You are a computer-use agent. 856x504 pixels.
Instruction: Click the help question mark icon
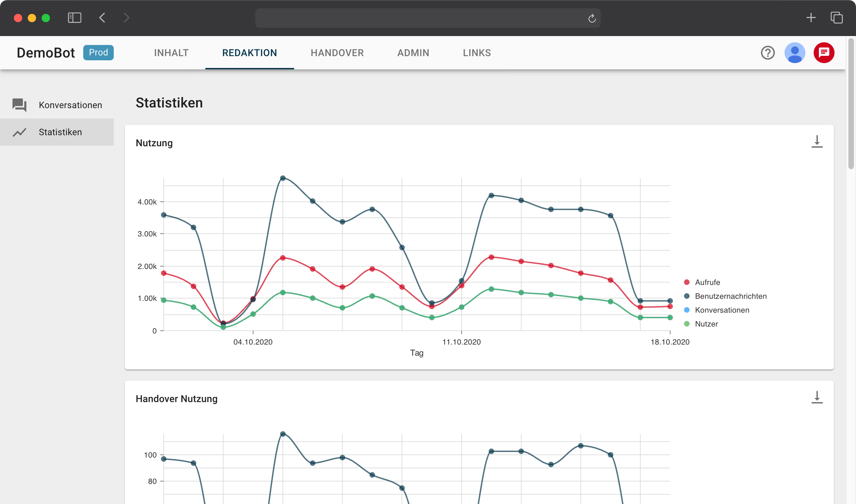[768, 52]
